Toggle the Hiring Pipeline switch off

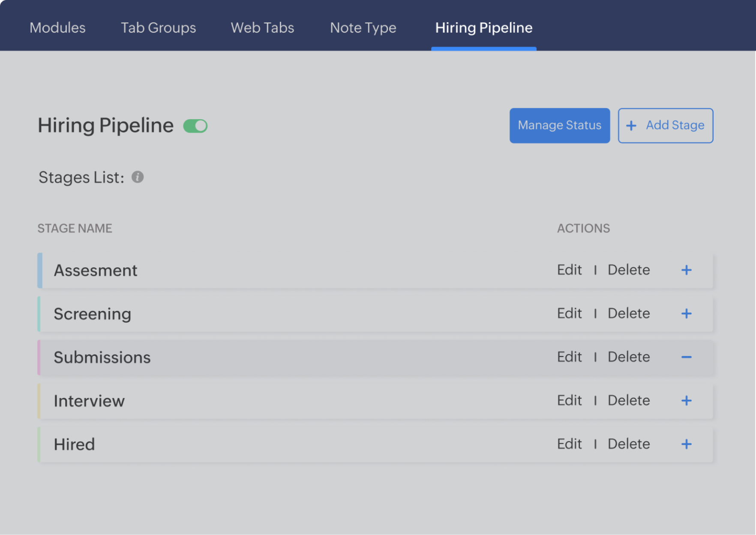pyautogui.click(x=195, y=126)
